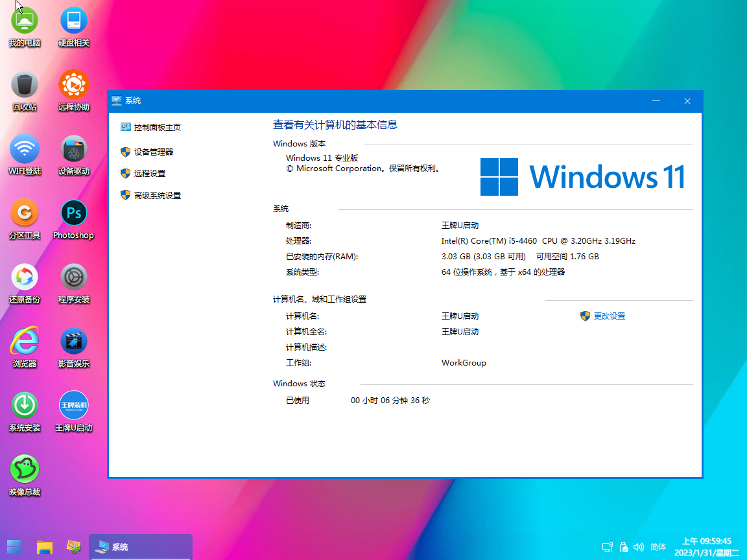Open the 硬盘相关 desktop icon
The width and height of the screenshot is (747, 560).
tap(74, 27)
